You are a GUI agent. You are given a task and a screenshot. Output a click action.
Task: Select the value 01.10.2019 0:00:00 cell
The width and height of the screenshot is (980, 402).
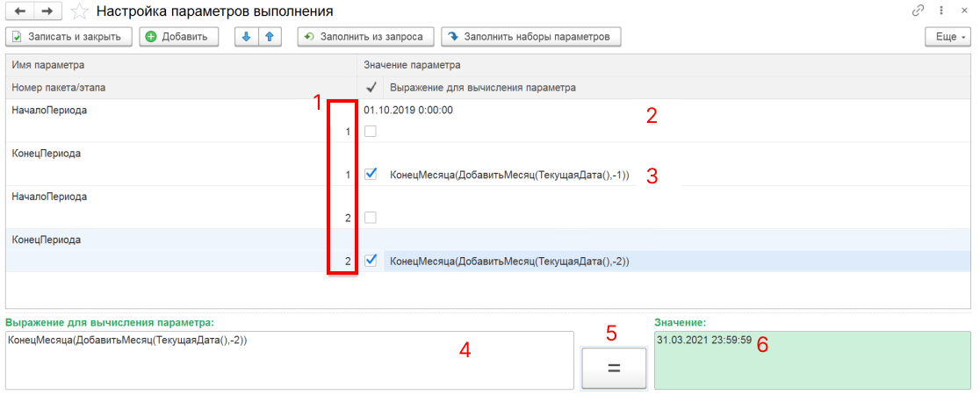tap(409, 111)
